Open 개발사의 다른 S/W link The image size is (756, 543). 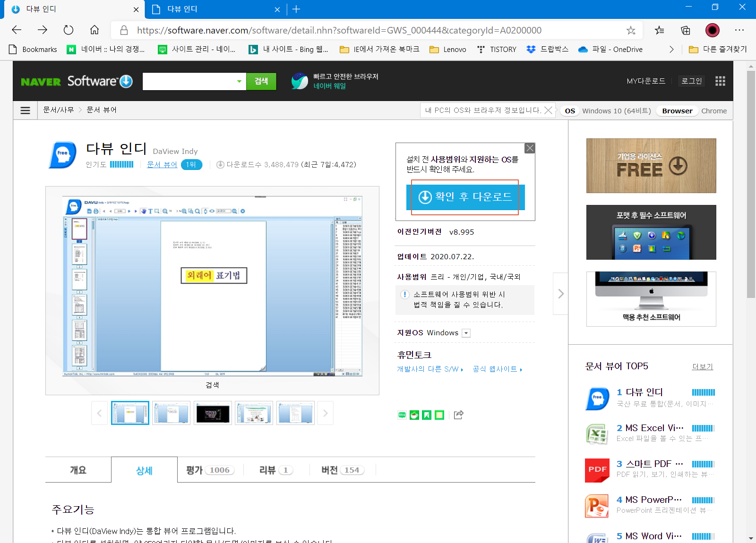pyautogui.click(x=430, y=369)
